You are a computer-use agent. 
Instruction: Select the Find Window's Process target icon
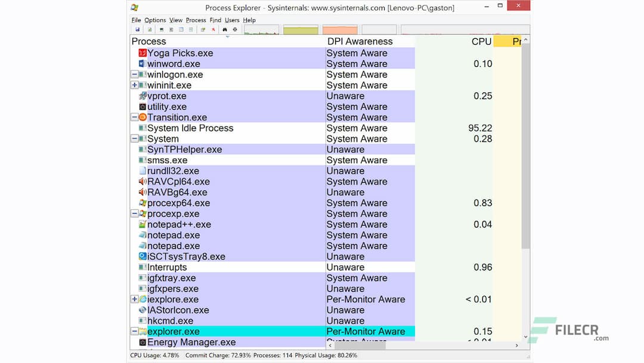tap(234, 30)
